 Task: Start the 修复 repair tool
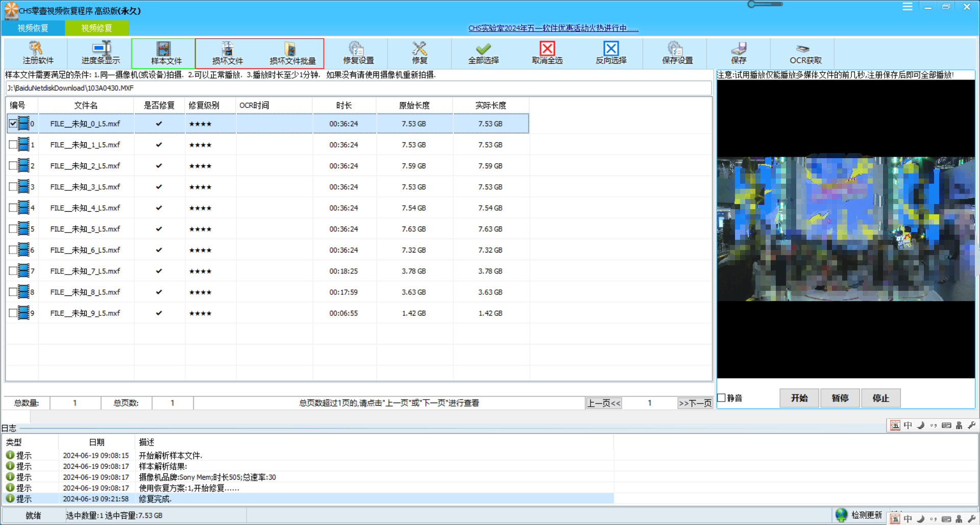[x=420, y=53]
